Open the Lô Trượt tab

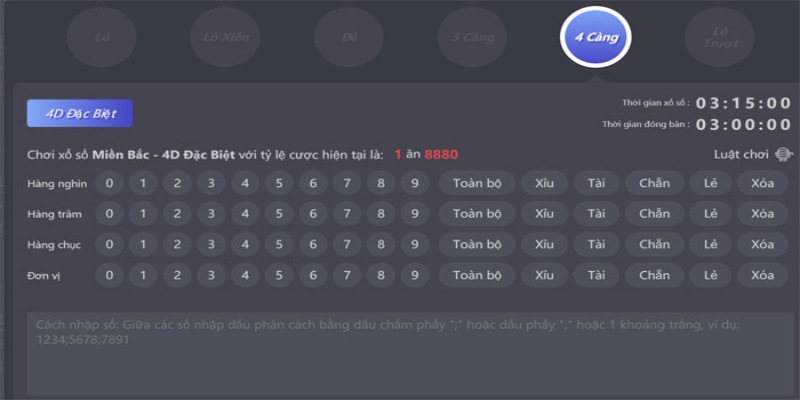tap(719, 38)
